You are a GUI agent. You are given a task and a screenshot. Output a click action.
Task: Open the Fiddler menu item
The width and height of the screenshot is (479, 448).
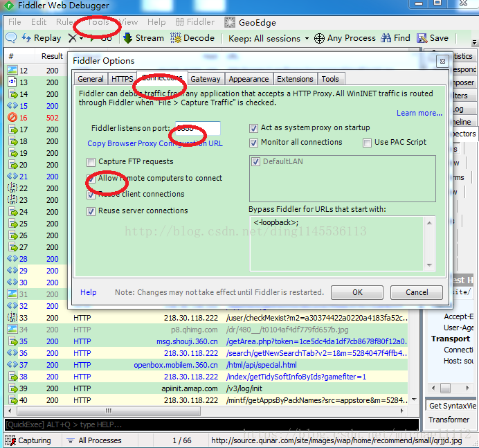pyautogui.click(x=195, y=22)
